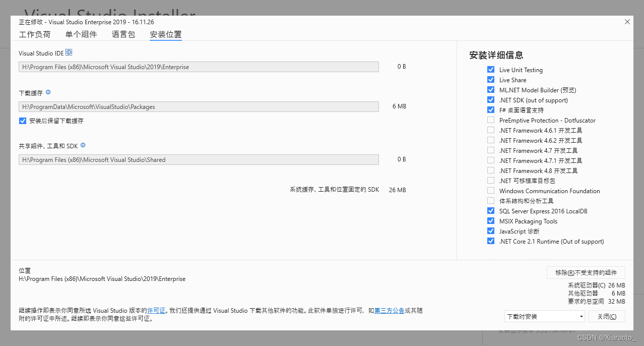The width and height of the screenshot is (644, 346).
Task: Open the 许可证 link
Action: [156, 310]
